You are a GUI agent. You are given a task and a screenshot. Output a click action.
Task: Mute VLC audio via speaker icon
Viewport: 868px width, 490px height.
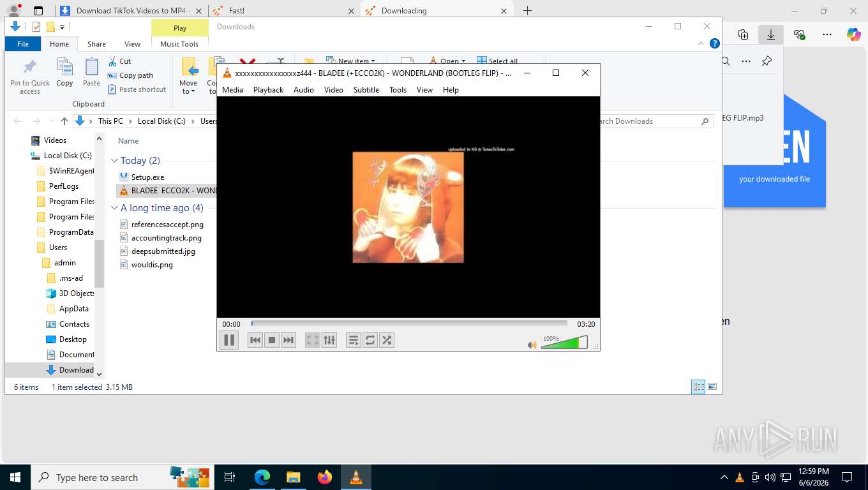(532, 345)
